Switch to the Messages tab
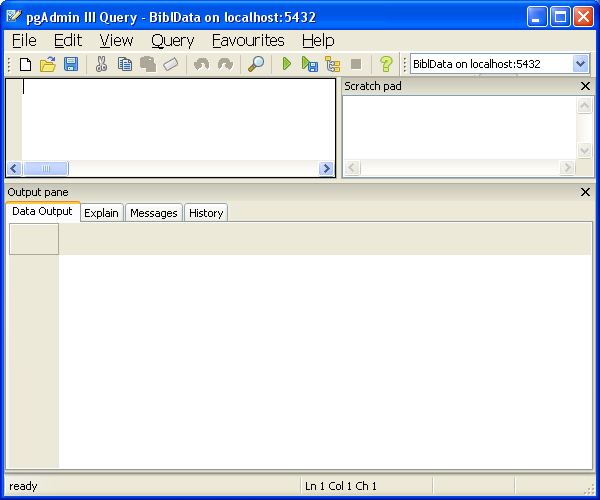600x500 pixels. (x=154, y=213)
